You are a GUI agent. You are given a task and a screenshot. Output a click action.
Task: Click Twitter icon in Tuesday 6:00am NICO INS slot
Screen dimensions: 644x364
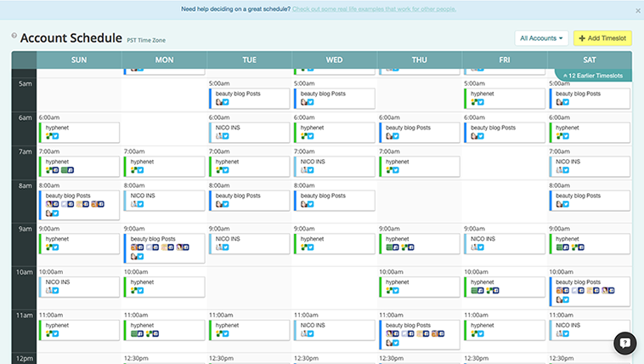point(225,136)
